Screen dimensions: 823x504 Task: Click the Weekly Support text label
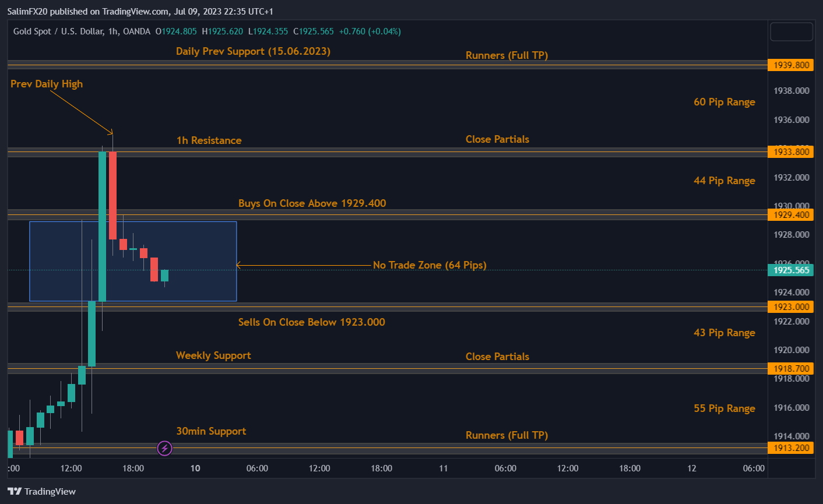(213, 355)
